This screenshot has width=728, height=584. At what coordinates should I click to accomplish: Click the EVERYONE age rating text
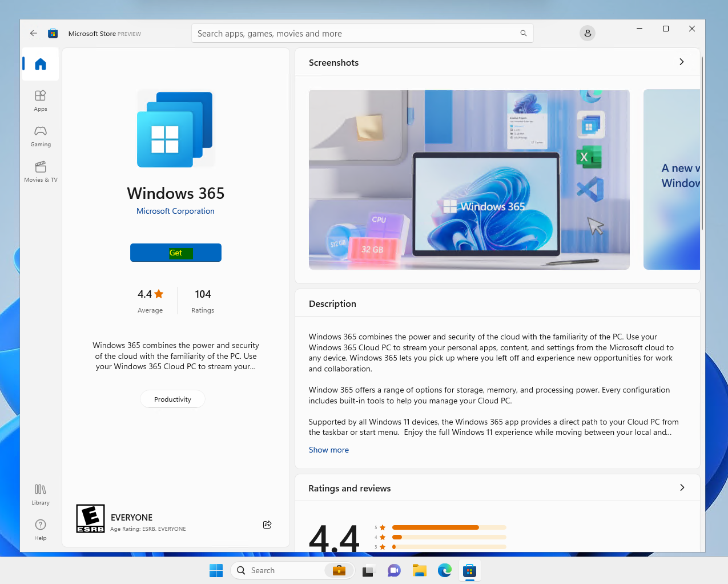click(x=131, y=518)
